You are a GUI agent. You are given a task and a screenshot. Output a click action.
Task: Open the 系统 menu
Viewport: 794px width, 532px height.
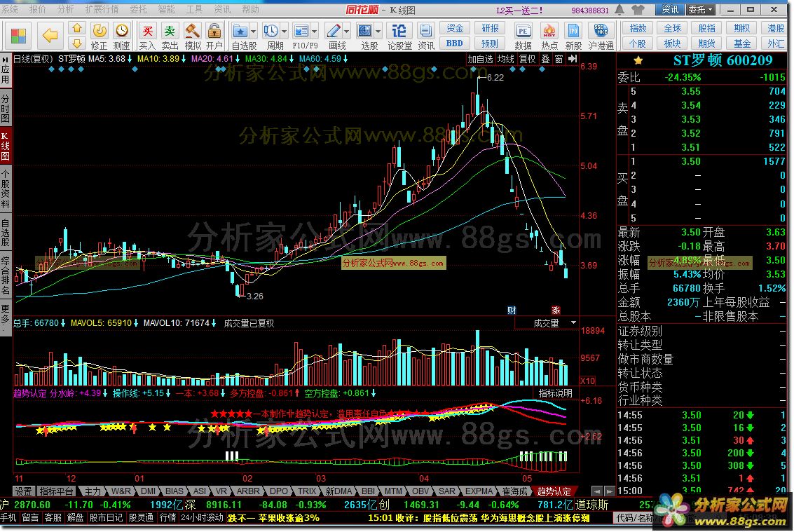point(10,10)
